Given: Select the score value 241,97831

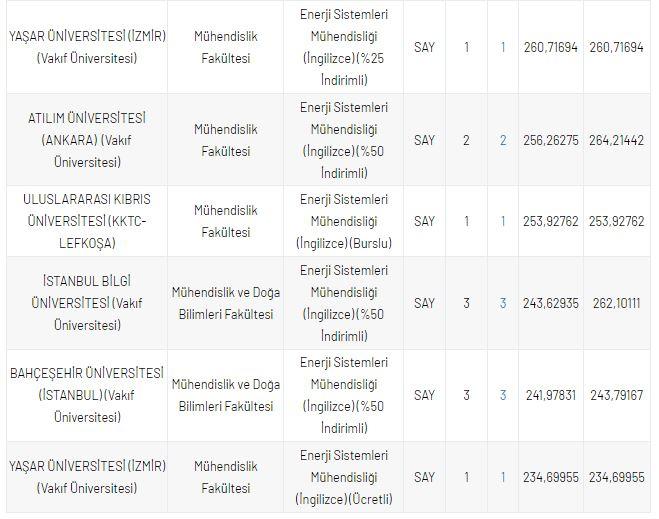Looking at the screenshot, I should 551,395.
